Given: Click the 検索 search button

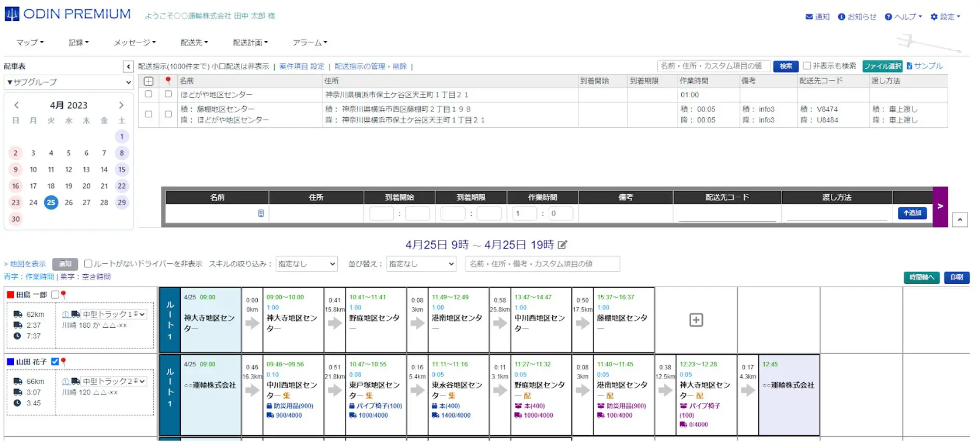Looking at the screenshot, I should point(786,66).
